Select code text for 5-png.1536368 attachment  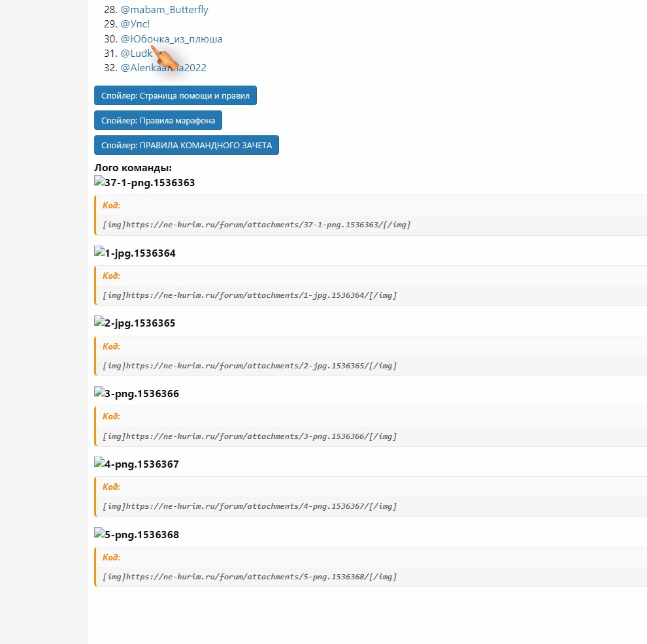coord(250,577)
